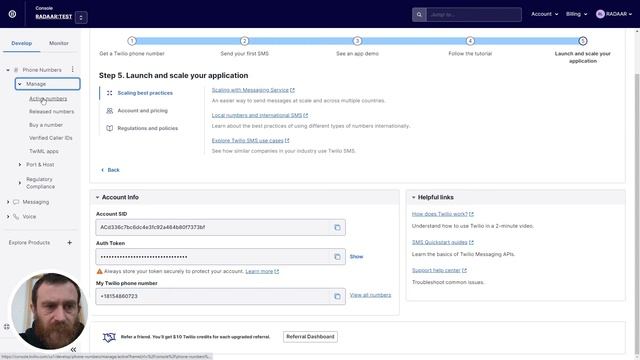640x360 pixels.
Task: Switch to the Develop tab
Action: click(x=22, y=43)
